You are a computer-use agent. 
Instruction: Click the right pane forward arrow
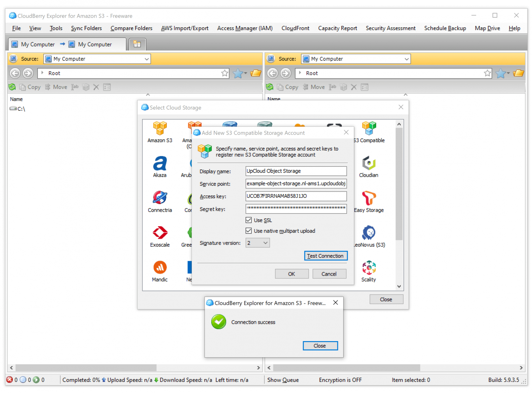286,73
